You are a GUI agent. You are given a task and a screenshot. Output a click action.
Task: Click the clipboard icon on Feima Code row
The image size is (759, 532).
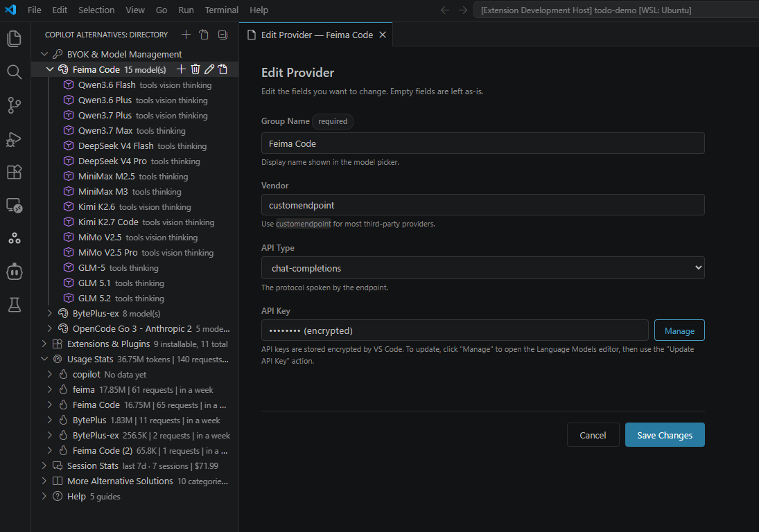pyautogui.click(x=223, y=69)
